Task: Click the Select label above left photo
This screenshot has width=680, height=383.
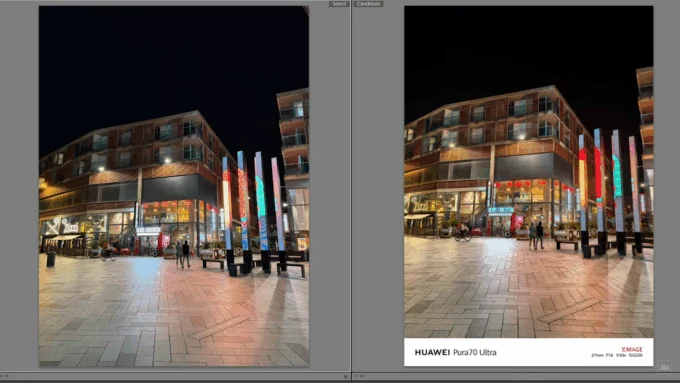Action: point(339,3)
